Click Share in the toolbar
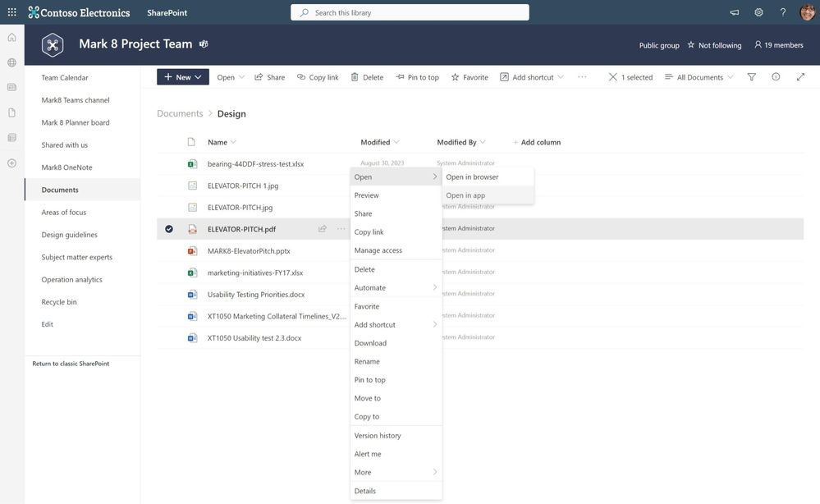This screenshot has width=820, height=504. coord(270,77)
